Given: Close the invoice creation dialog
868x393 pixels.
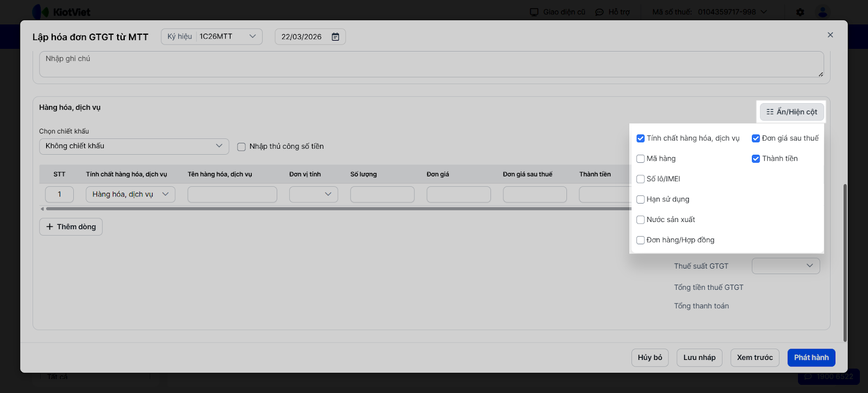Looking at the screenshot, I should (x=830, y=35).
